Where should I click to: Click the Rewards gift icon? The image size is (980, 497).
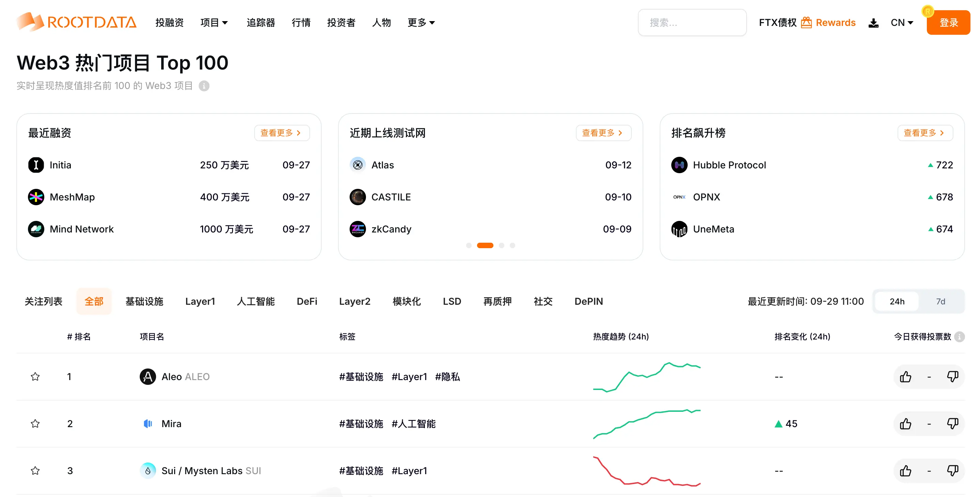coord(806,22)
